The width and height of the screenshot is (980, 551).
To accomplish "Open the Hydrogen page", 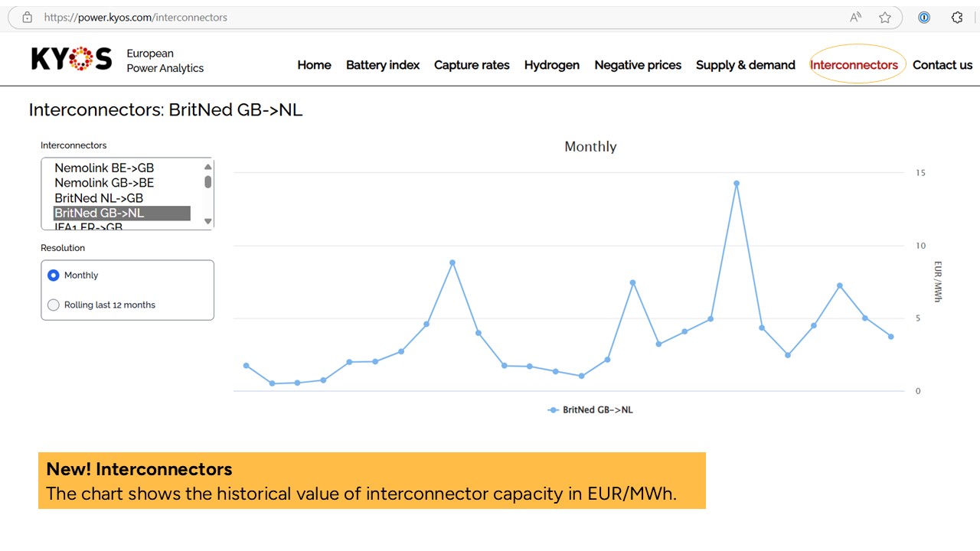I will click(x=552, y=65).
